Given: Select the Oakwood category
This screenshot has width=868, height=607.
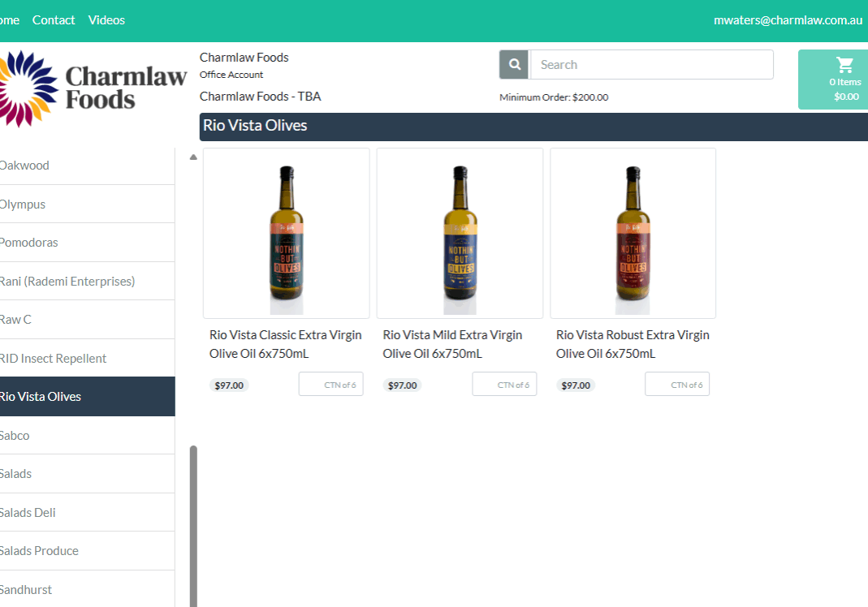Looking at the screenshot, I should [x=87, y=166].
